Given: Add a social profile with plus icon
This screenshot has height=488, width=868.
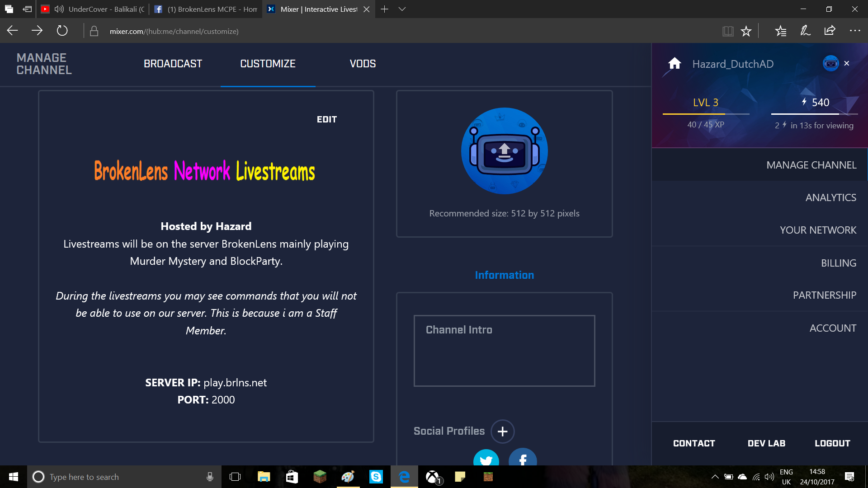Looking at the screenshot, I should click(x=502, y=432).
